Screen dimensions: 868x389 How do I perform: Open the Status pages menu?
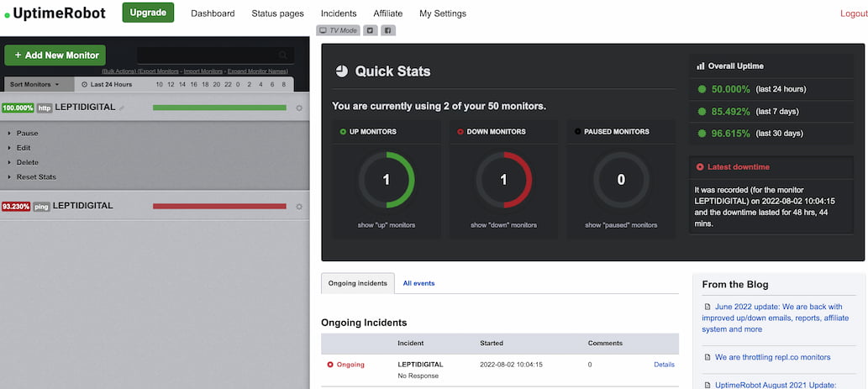[x=277, y=13]
